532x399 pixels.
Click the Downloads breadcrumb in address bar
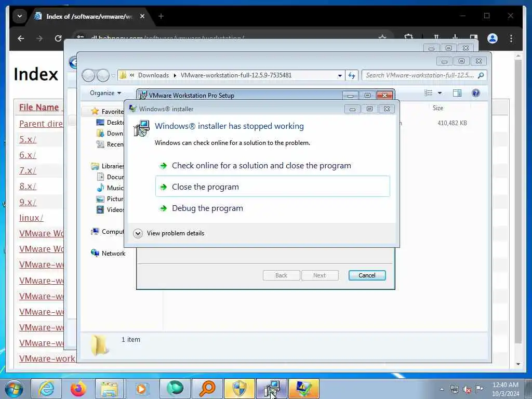click(x=153, y=75)
